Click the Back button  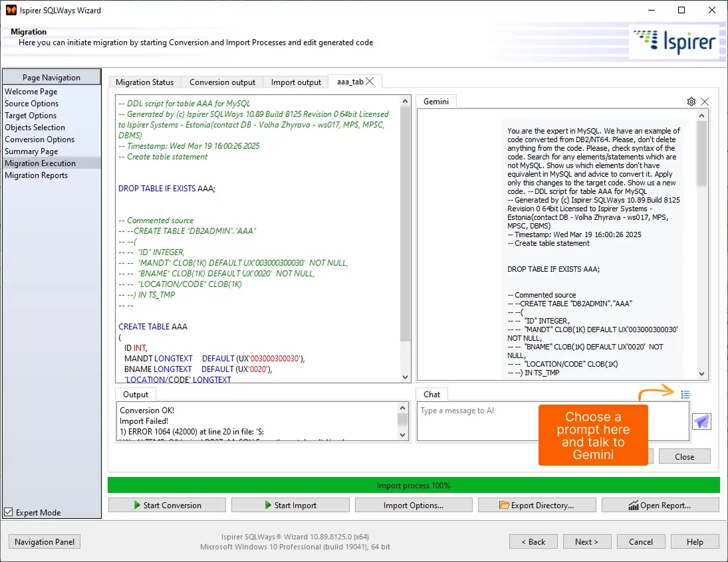533,541
